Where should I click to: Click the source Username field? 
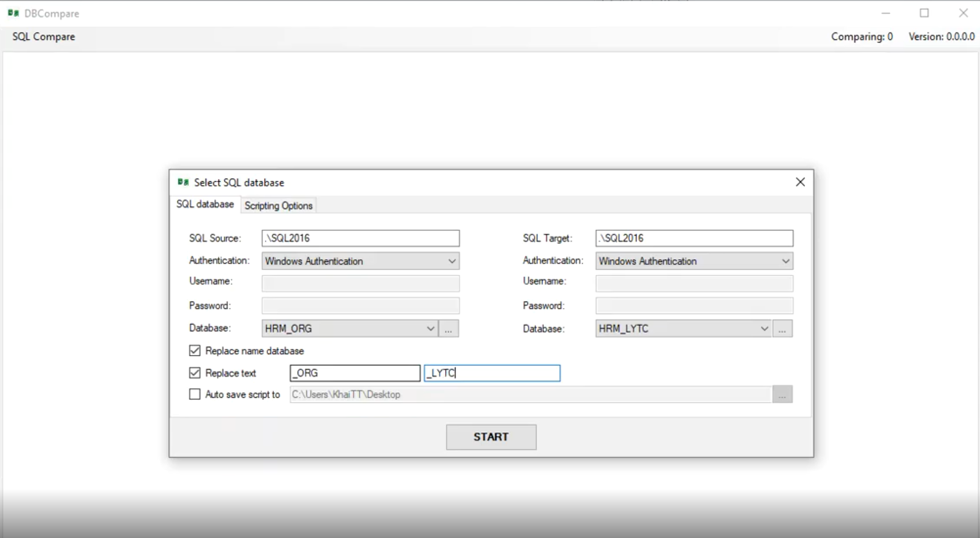click(x=360, y=283)
